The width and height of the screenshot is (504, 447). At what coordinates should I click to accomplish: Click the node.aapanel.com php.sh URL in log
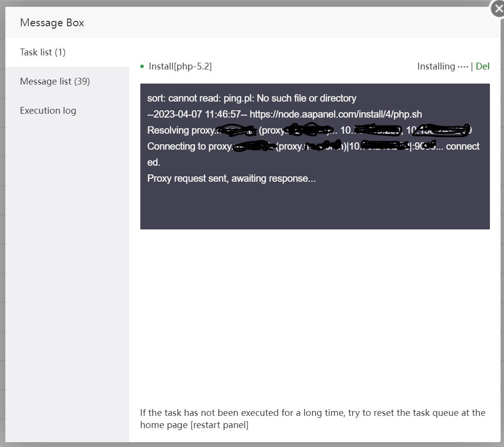(x=336, y=114)
